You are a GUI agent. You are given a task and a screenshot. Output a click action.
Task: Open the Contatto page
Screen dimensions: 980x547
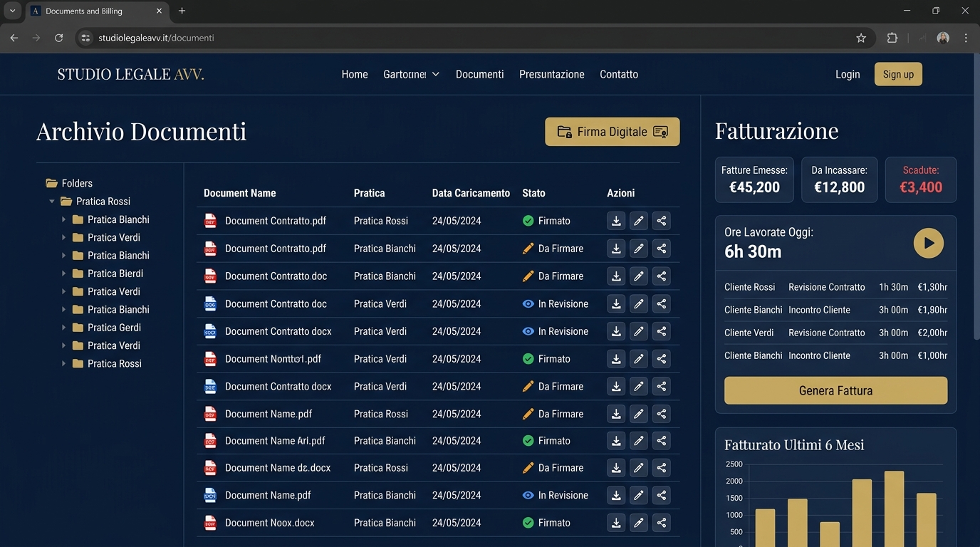coord(619,74)
